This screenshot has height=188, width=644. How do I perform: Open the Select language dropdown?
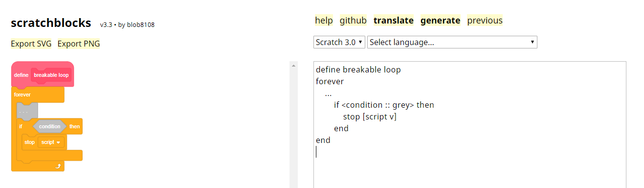pos(452,42)
